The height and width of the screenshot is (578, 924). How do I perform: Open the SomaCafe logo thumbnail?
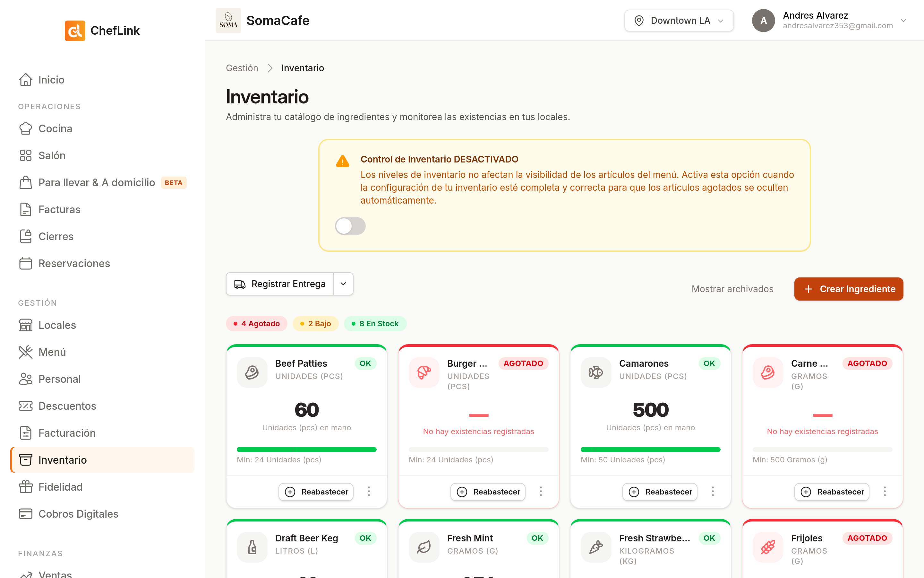point(228,20)
